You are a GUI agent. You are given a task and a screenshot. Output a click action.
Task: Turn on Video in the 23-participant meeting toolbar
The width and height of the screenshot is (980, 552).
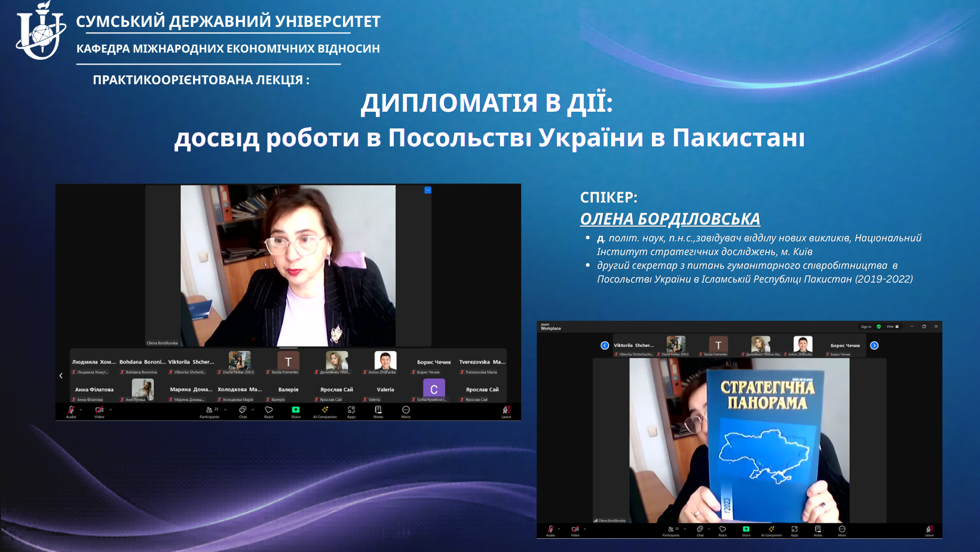99,410
